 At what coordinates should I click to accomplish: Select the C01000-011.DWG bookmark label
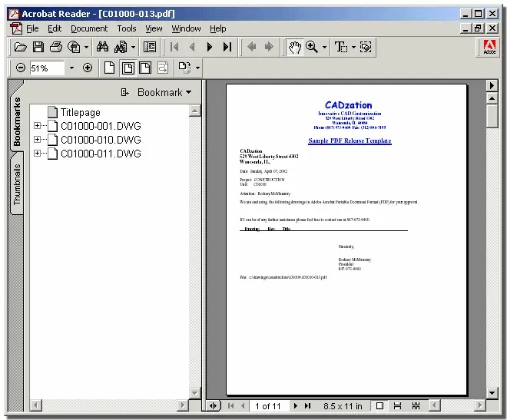[x=101, y=154]
